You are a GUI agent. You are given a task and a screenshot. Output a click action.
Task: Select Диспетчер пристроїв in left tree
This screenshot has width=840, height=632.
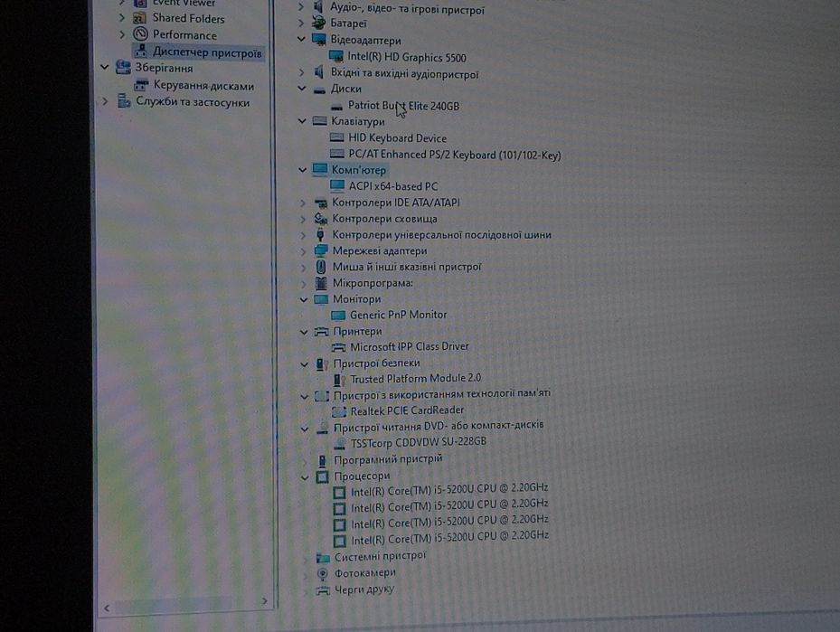click(x=207, y=52)
